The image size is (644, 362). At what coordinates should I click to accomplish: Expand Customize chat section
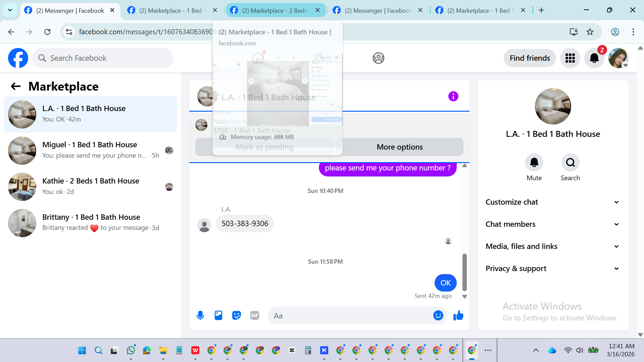click(552, 202)
